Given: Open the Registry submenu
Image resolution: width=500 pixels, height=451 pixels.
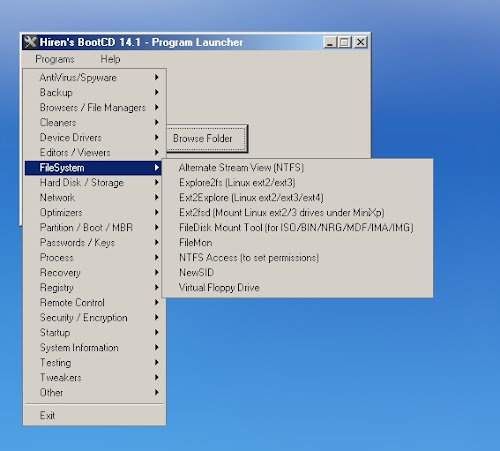Looking at the screenshot, I should 93,287.
